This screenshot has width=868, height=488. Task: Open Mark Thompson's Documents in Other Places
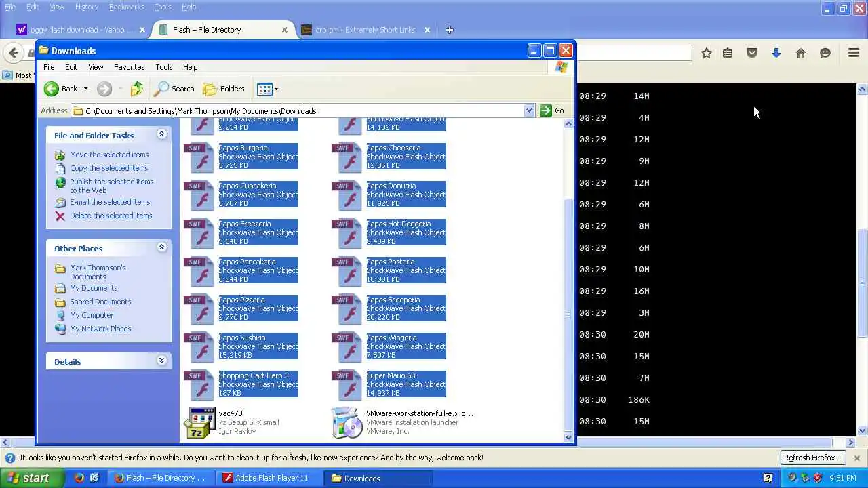(x=98, y=272)
